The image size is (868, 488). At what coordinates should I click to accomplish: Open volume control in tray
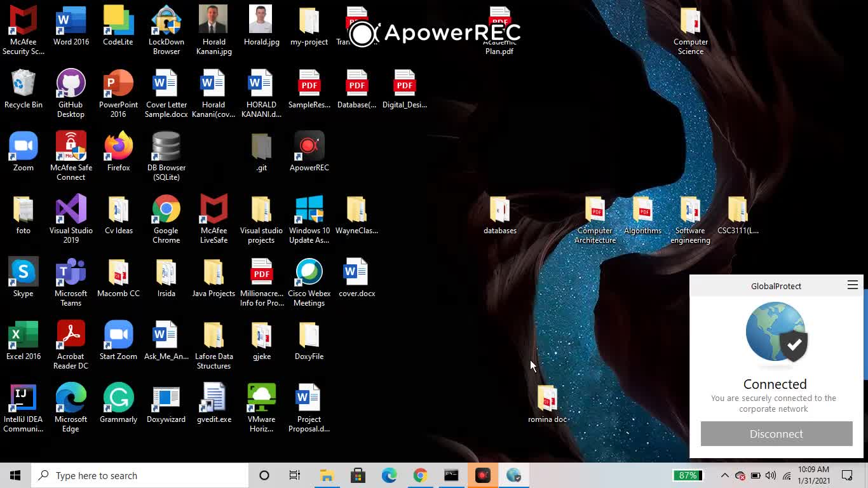771,475
